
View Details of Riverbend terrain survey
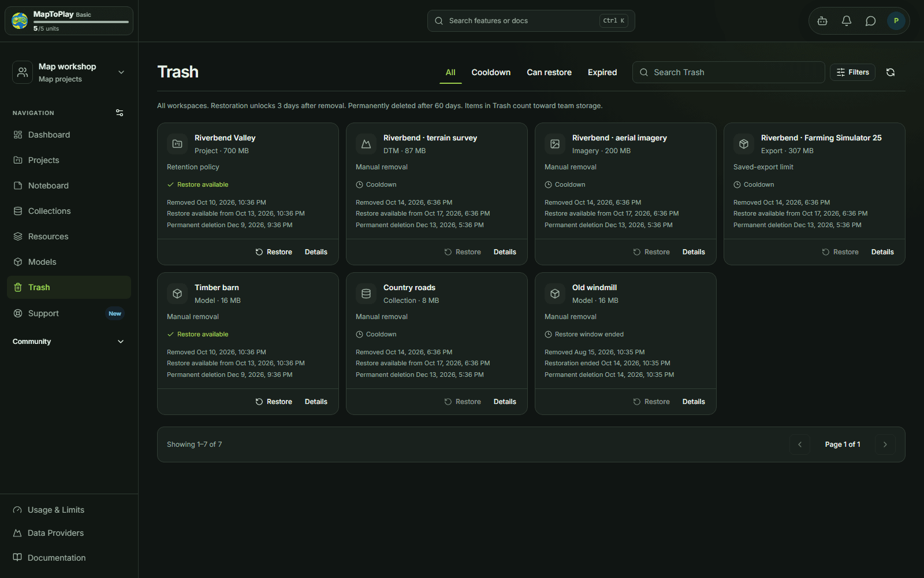click(505, 252)
